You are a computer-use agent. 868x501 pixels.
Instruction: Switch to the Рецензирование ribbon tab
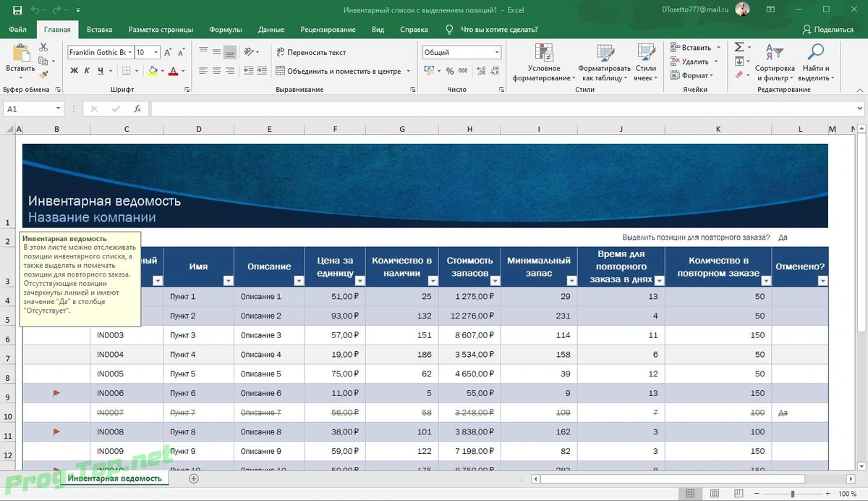pyautogui.click(x=328, y=30)
